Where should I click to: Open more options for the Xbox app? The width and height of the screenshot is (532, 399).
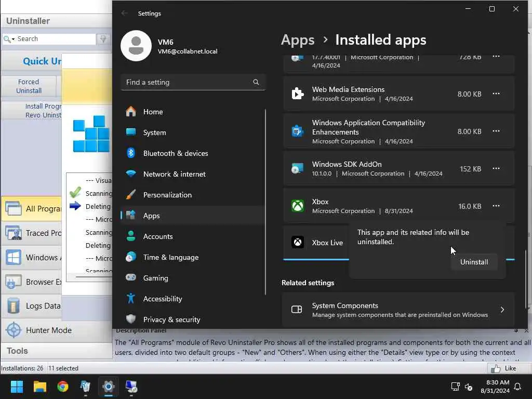point(496,206)
